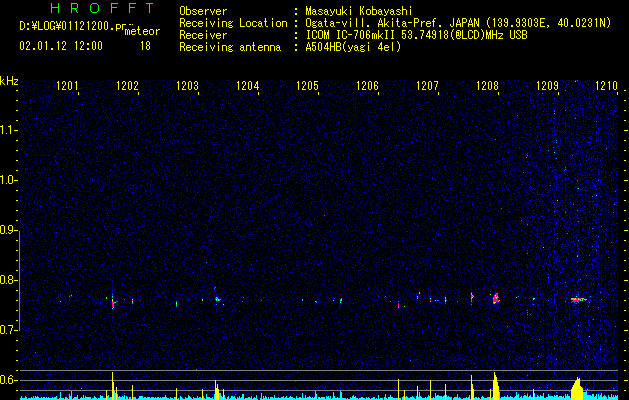
Task: Click the date stamp 02.01.12 12:00
Action: click(61, 46)
